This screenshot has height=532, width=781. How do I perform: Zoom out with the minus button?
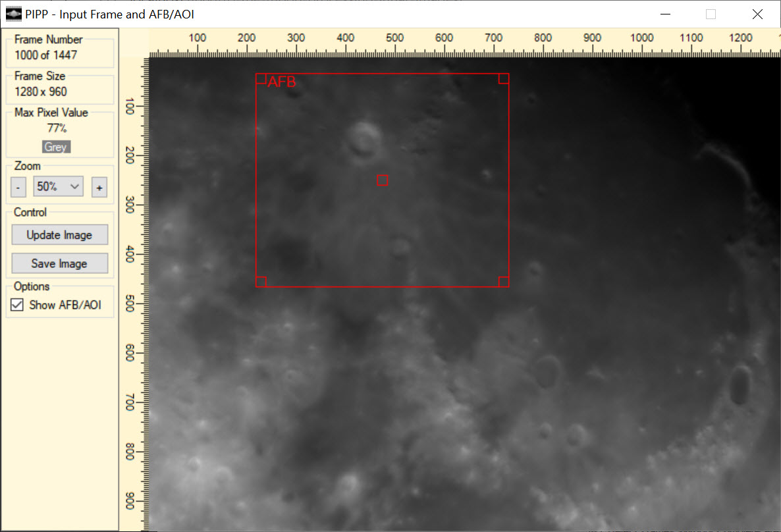click(x=19, y=188)
